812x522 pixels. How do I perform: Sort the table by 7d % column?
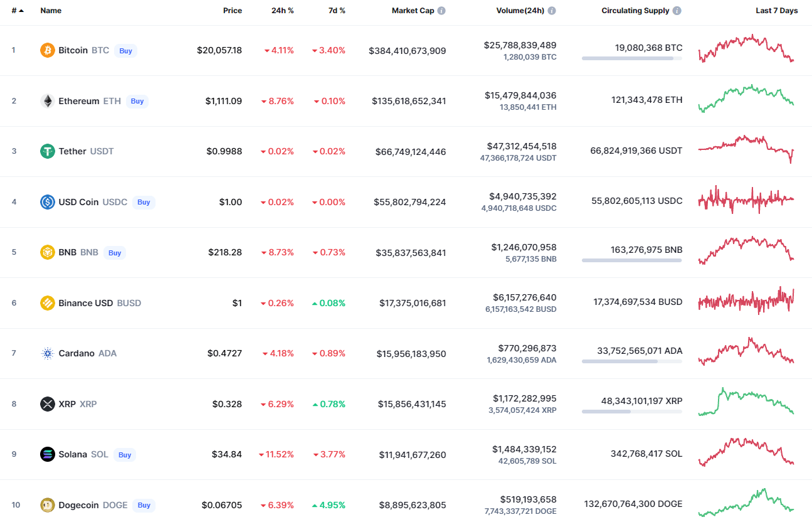coord(335,11)
